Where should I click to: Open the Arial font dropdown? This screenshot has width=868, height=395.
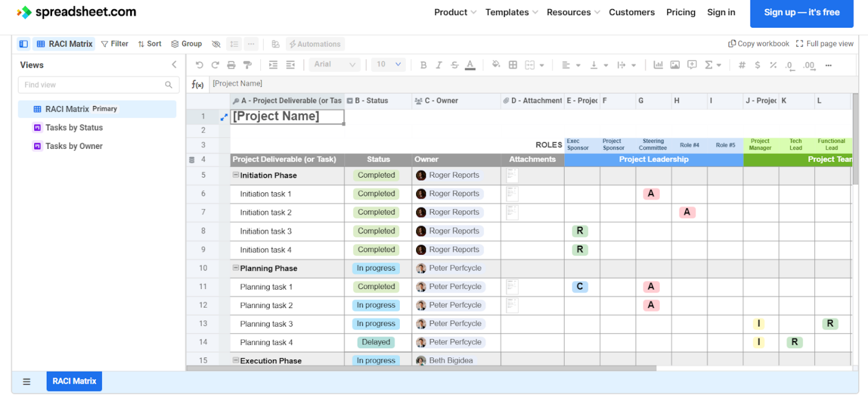(x=334, y=64)
